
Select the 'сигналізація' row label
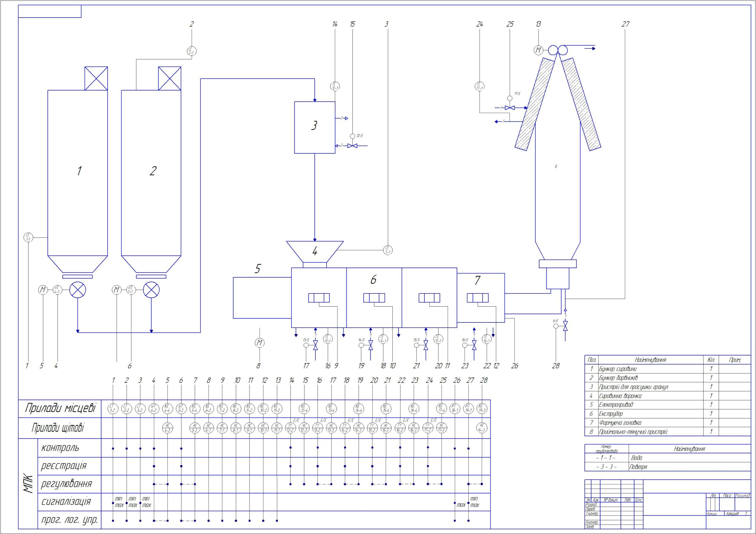coord(66,502)
